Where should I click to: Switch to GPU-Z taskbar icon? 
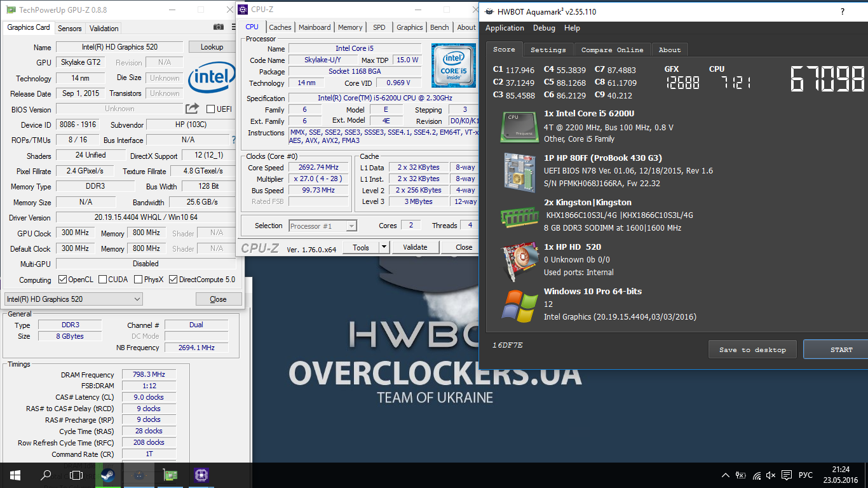(170, 475)
